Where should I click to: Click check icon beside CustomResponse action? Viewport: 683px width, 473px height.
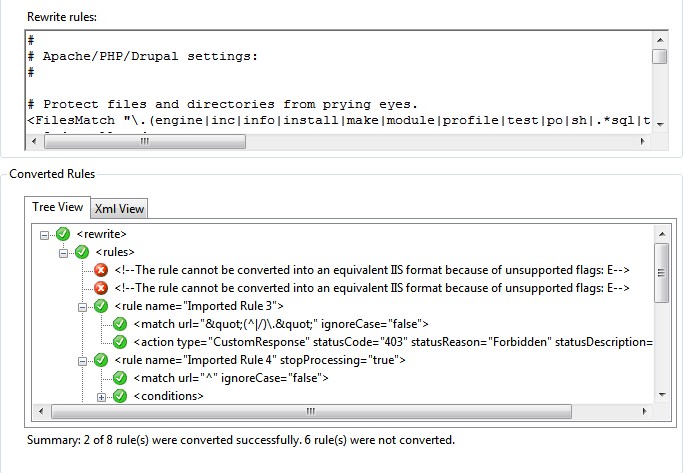click(120, 342)
